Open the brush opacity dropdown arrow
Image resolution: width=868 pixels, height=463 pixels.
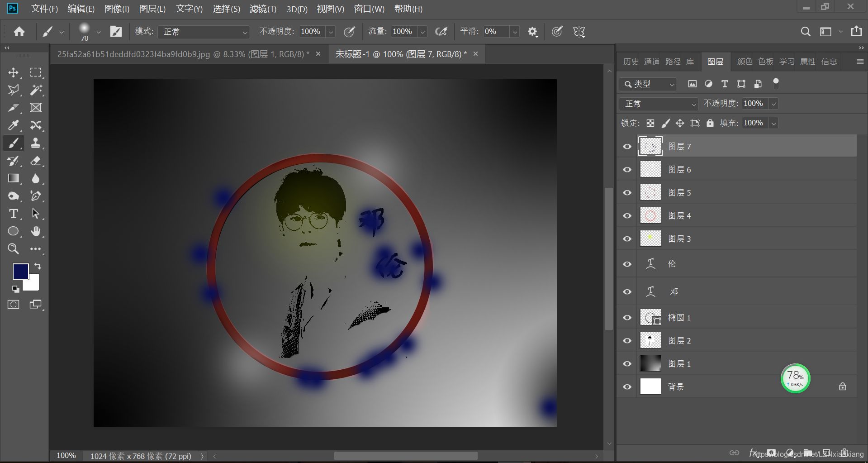pyautogui.click(x=331, y=32)
